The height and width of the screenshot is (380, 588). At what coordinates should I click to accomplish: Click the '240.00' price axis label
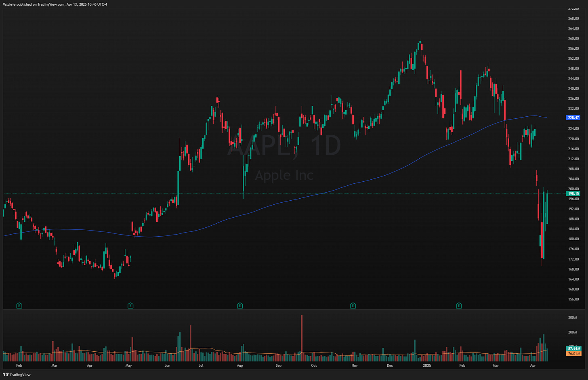[x=573, y=88]
